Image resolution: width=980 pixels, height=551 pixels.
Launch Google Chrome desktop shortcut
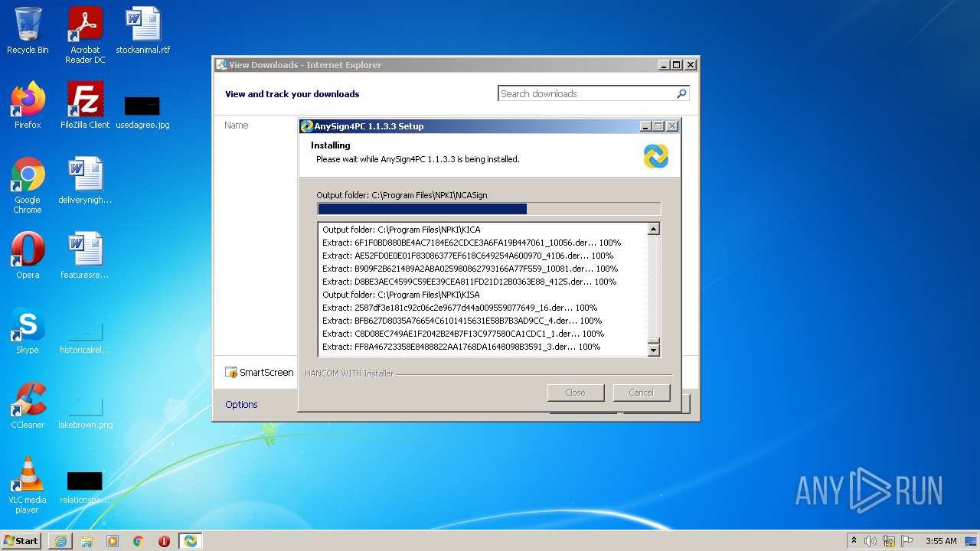tap(28, 185)
